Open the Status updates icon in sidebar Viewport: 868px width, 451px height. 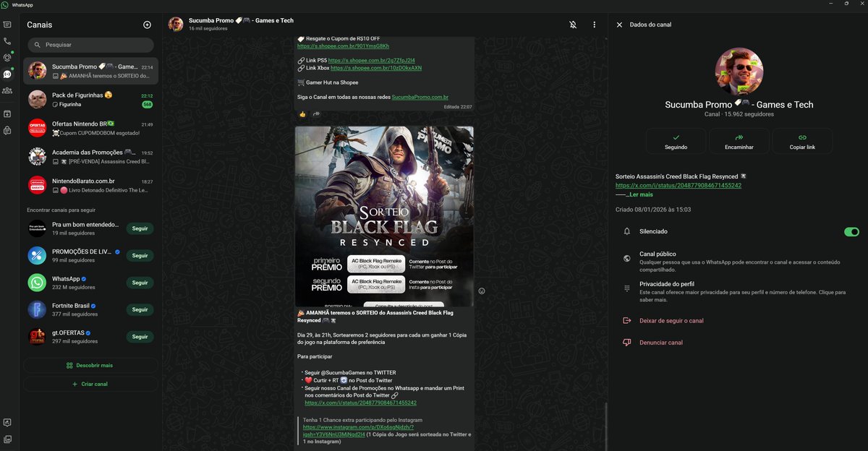(x=7, y=58)
